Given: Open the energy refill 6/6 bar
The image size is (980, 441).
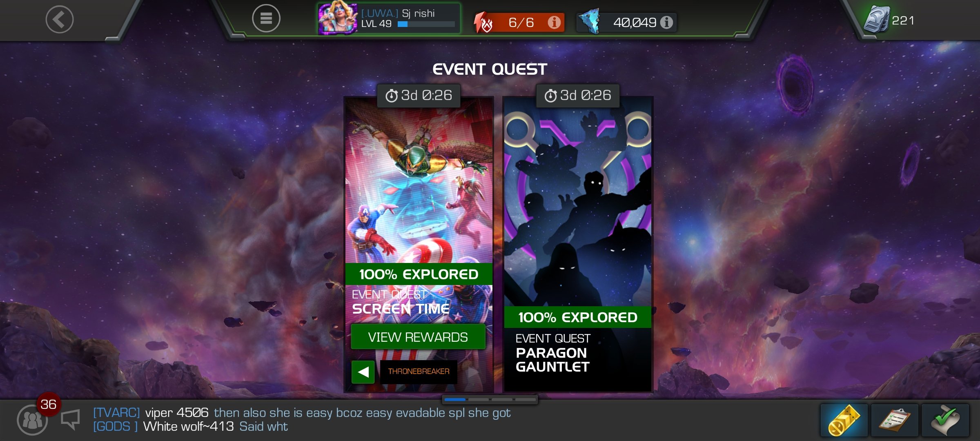Looking at the screenshot, I should (x=519, y=22).
